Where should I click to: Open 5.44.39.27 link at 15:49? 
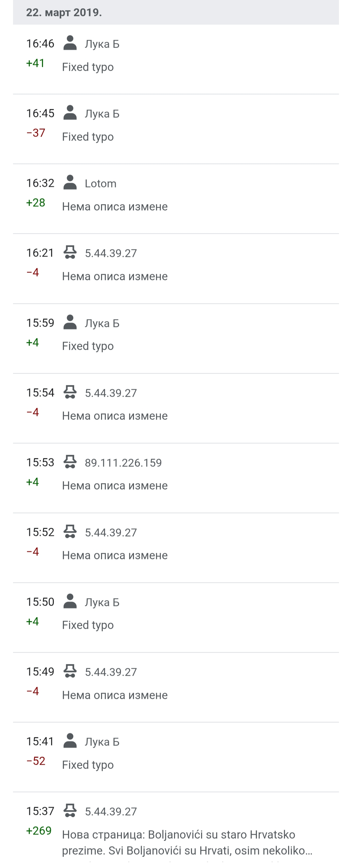tap(111, 672)
